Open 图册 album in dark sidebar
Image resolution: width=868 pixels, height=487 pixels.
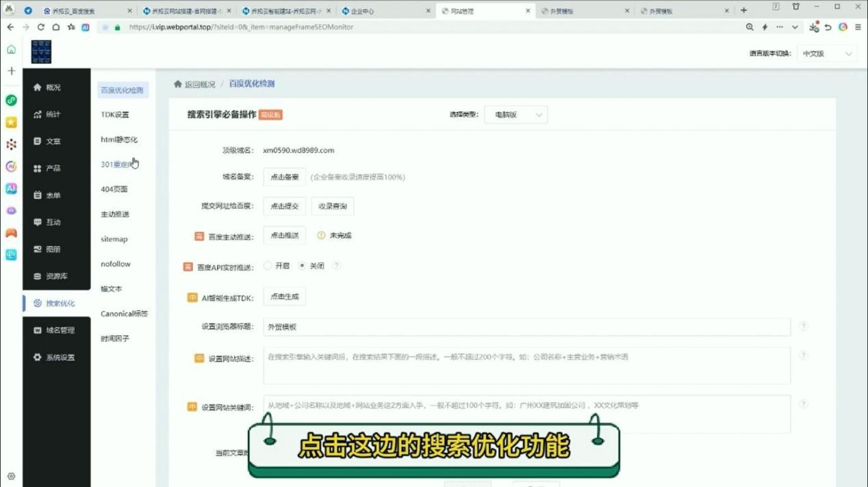47,250
